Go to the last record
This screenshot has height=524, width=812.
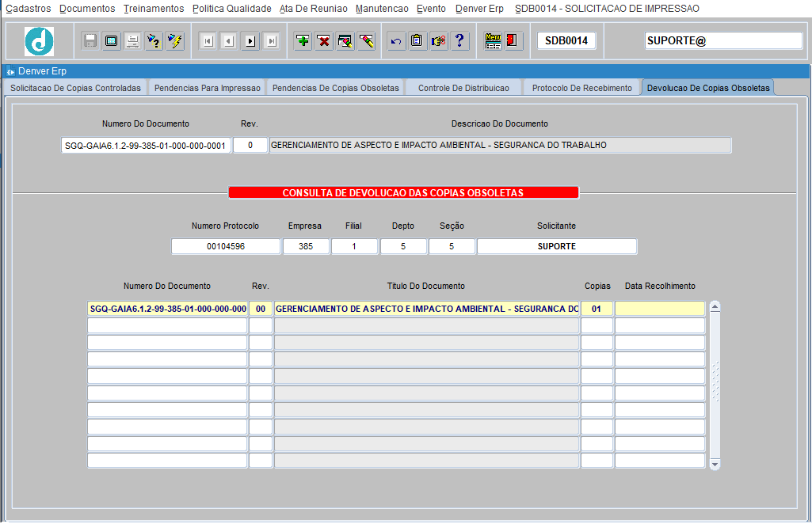(272, 41)
